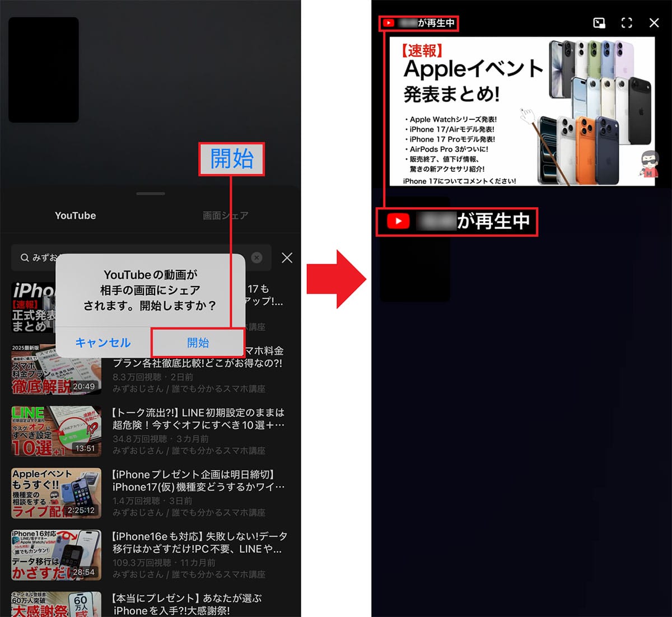Open the Appleイベント ライブ配信 2:25:12 thumbnail
The height and width of the screenshot is (617, 672).
56,493
